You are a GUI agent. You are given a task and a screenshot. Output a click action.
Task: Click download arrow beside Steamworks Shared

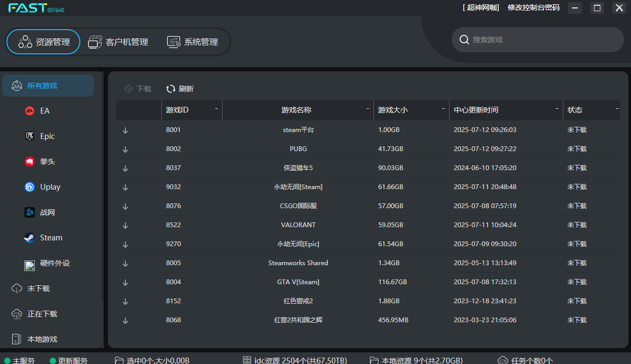125,264
